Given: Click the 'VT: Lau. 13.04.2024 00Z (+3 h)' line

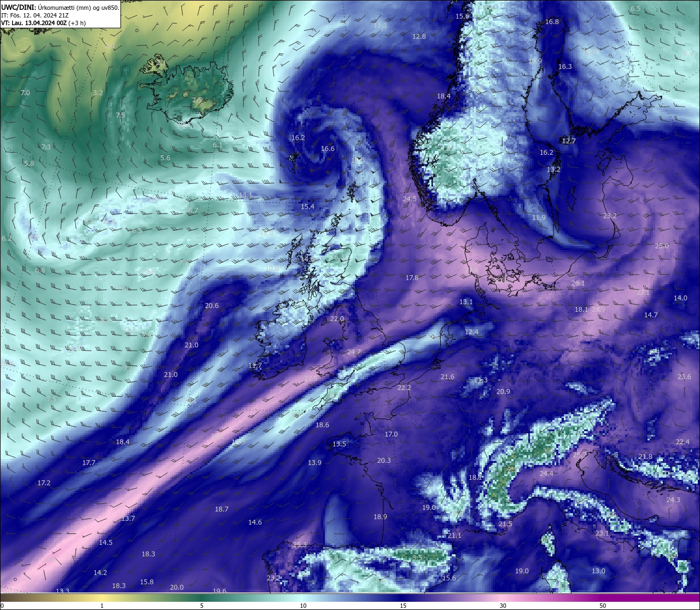Looking at the screenshot, I should [x=43, y=23].
